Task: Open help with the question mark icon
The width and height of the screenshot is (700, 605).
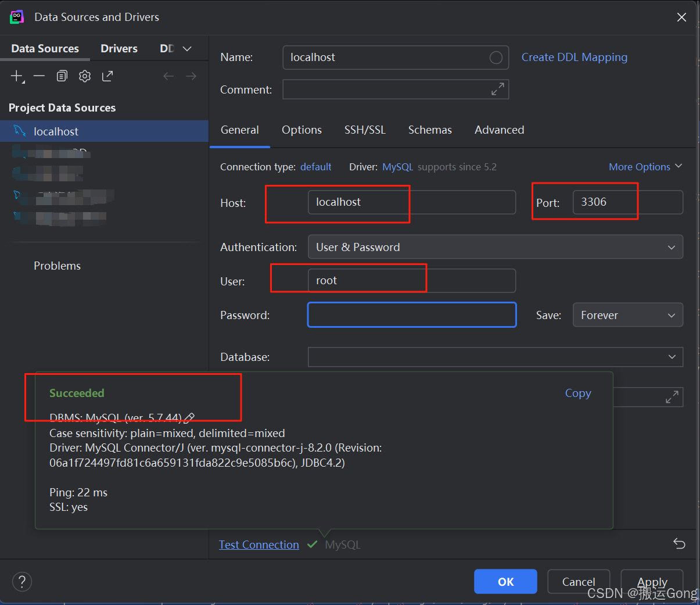Action: coord(22,581)
